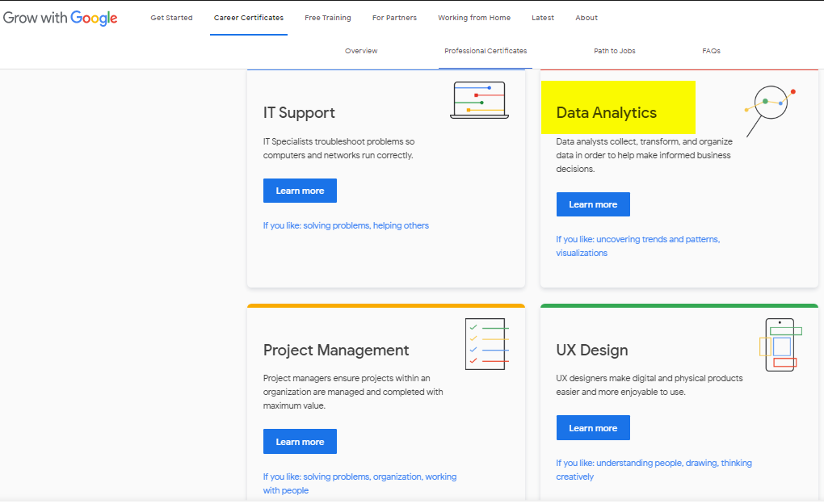Open the Free Training menu

coord(328,18)
